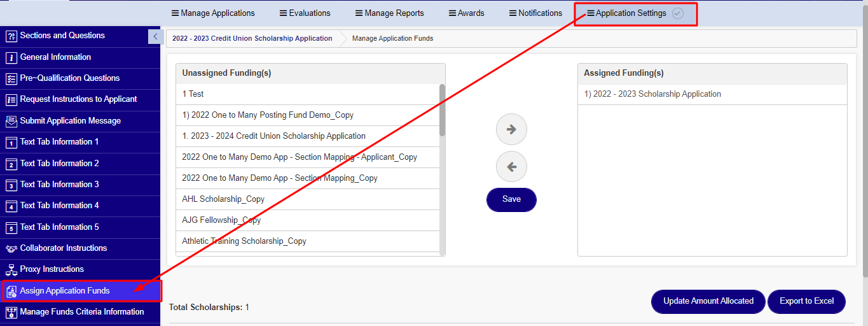Select '1. 2023 - 2024 Credit Union Scholarship Application'
This screenshot has height=326, width=868.
pos(308,136)
